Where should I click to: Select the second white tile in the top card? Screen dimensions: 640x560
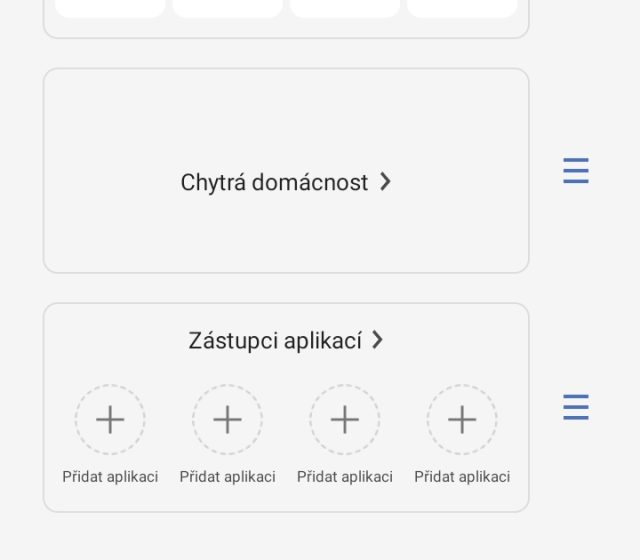227,8
